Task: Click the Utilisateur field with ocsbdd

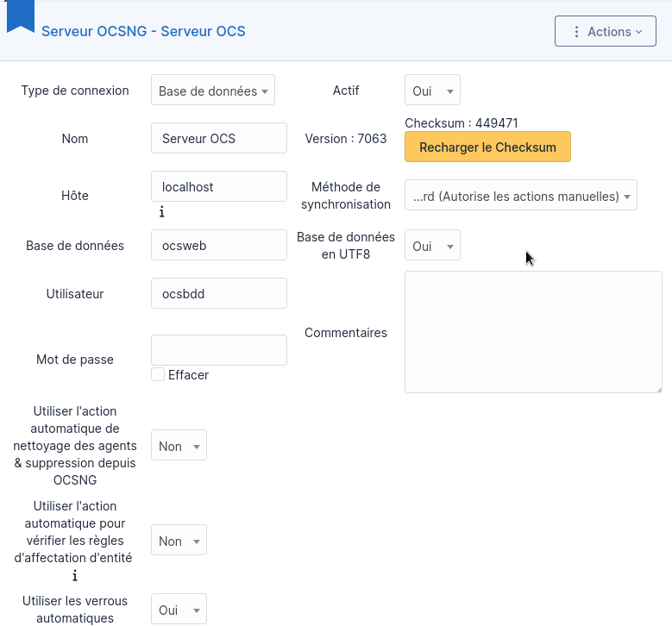Action: [x=219, y=294]
